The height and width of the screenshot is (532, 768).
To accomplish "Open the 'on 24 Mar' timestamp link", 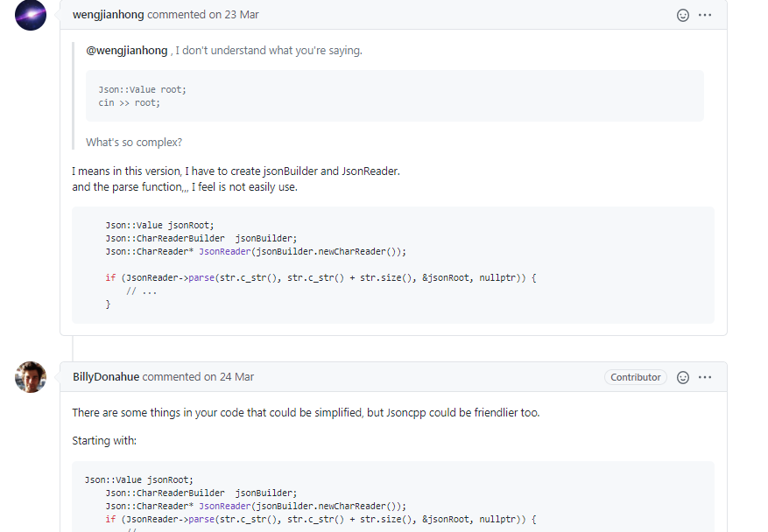I will tap(230, 376).
